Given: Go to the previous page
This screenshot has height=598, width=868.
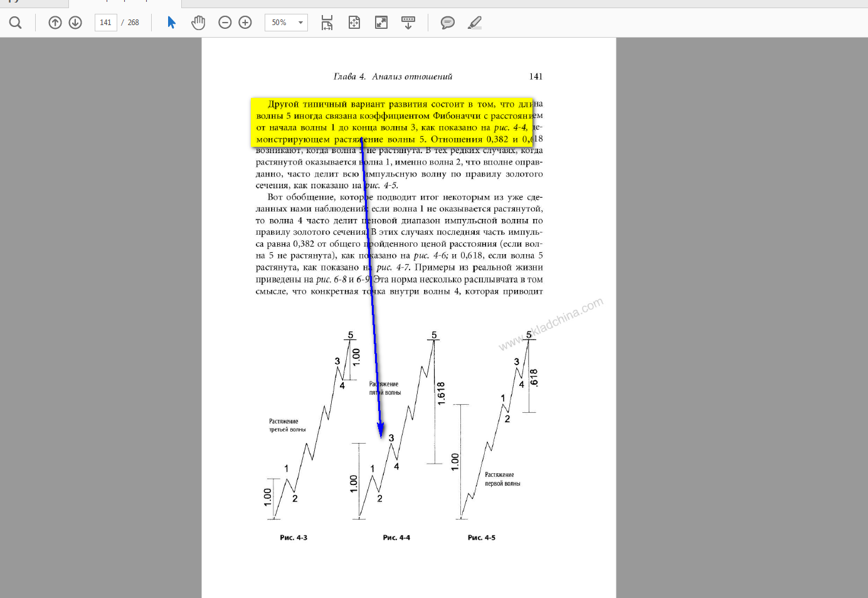Looking at the screenshot, I should (55, 23).
